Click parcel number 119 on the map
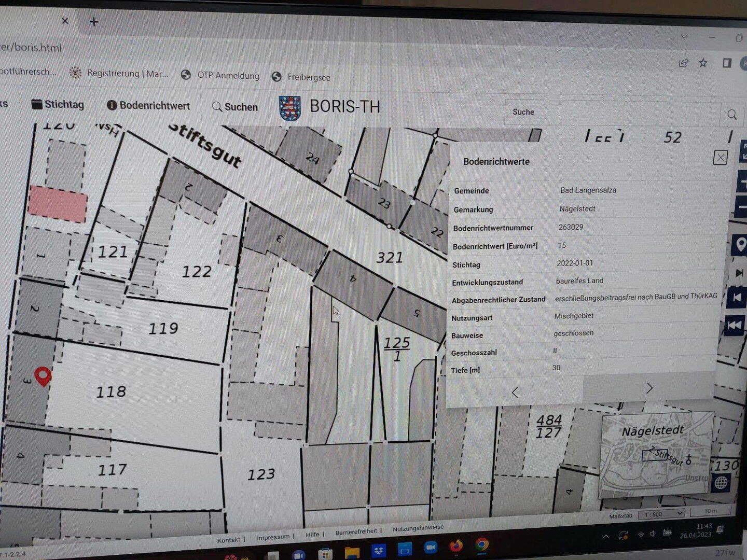Screen dimensions: 747x560 163,328
